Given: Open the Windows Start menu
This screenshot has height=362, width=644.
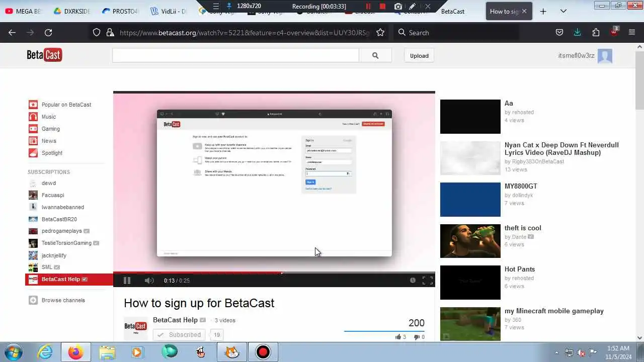Looking at the screenshot, I should click(13, 352).
